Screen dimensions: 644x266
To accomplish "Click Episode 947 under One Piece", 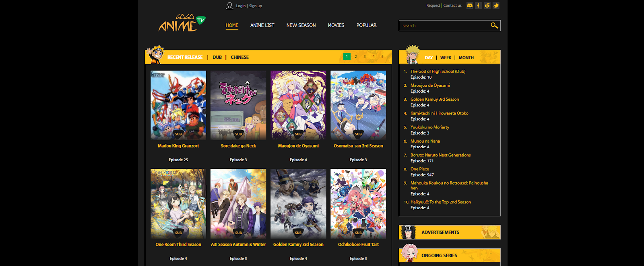I will click(422, 175).
